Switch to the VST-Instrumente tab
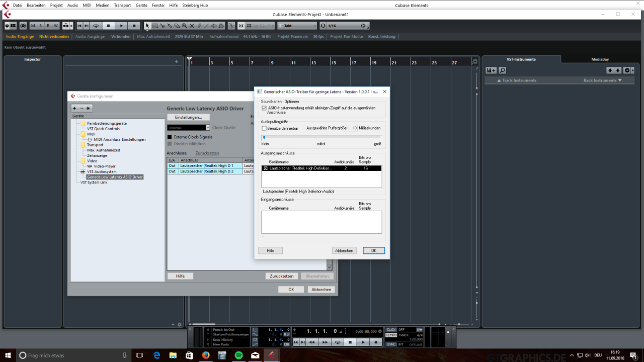This screenshot has height=362, width=644. tap(521, 59)
